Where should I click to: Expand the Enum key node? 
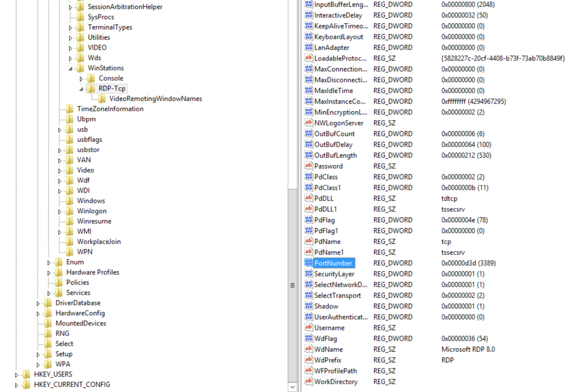point(49,263)
